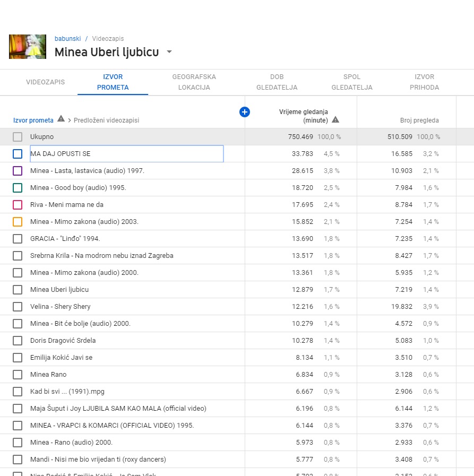This screenshot has height=476, width=474.
Task: Check the GRACIA - Linđo 1994 checkbox
Action: pyautogui.click(x=18, y=239)
